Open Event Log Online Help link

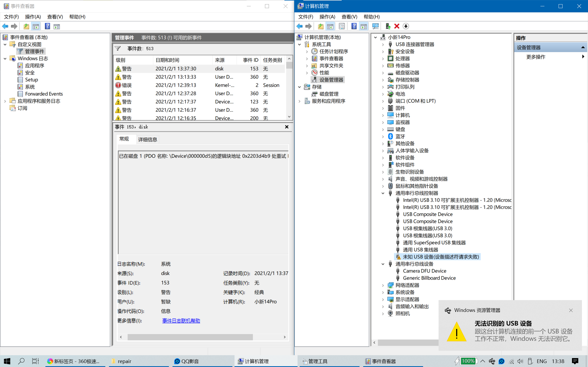coord(181,321)
